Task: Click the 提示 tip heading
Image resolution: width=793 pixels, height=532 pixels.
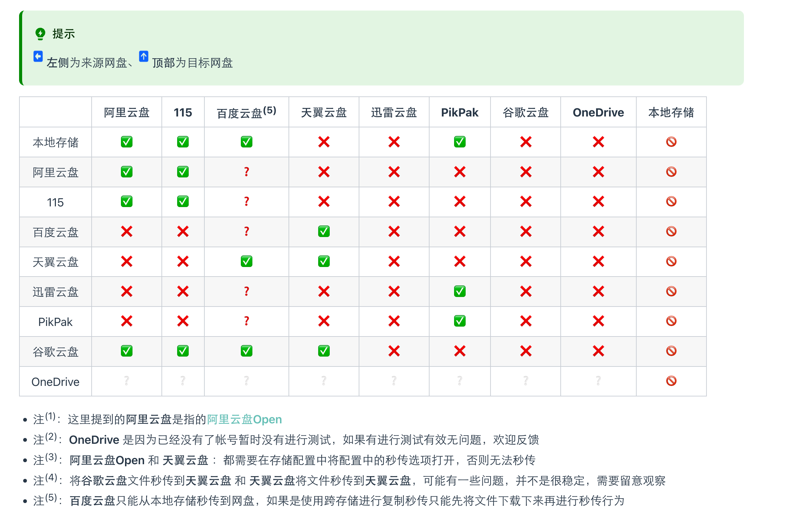Action: coord(64,34)
